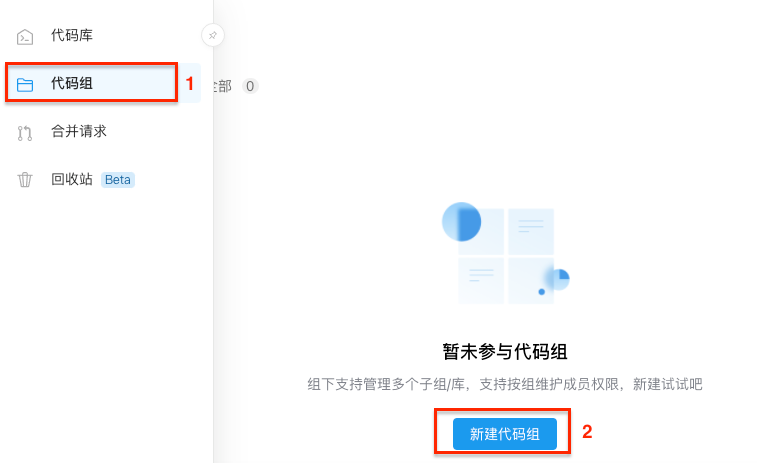Image resolution: width=757 pixels, height=463 pixels.
Task: Click the empty-state grid illustration
Action: pos(505,254)
